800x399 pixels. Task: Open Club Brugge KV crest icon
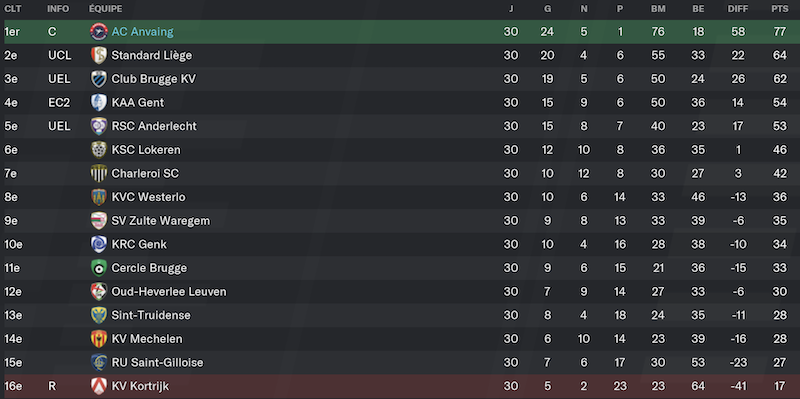pos(98,79)
